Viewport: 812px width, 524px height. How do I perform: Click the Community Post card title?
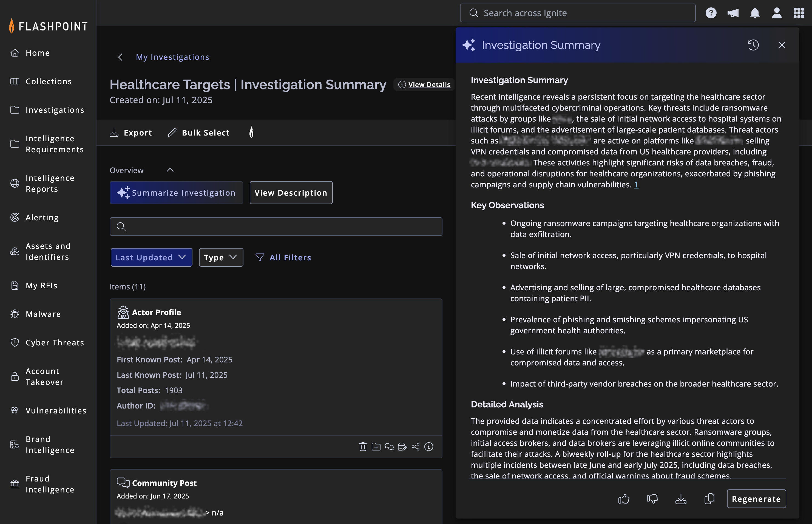(x=164, y=483)
